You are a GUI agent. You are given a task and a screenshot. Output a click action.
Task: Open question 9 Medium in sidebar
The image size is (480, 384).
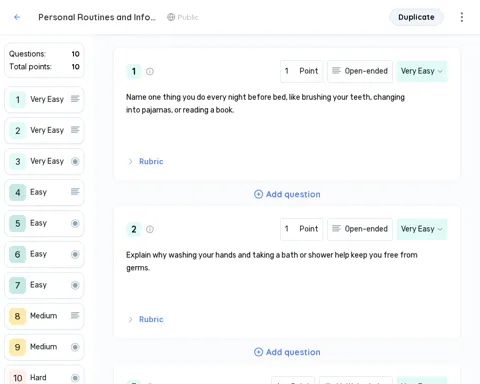click(x=44, y=347)
